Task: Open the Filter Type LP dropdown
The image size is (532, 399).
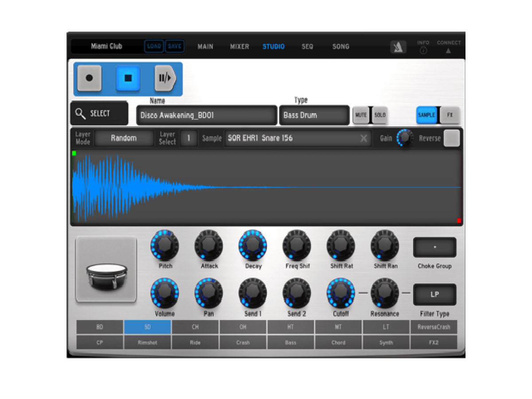Action: 434,294
